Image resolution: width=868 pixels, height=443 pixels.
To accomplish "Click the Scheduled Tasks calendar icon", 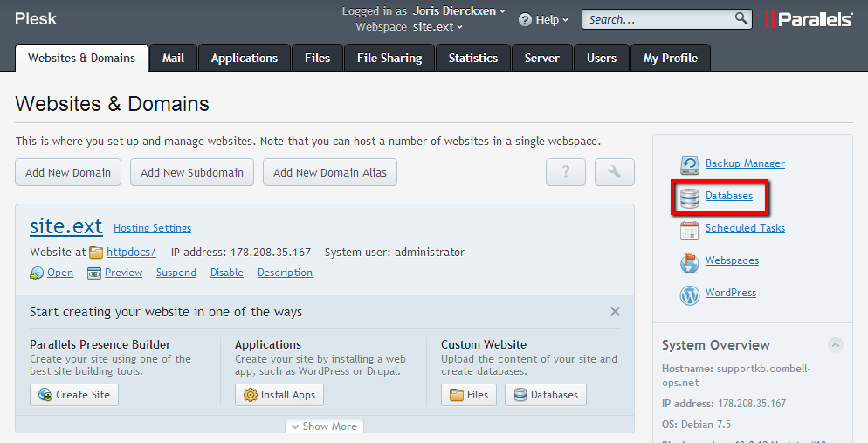I will tap(690, 230).
